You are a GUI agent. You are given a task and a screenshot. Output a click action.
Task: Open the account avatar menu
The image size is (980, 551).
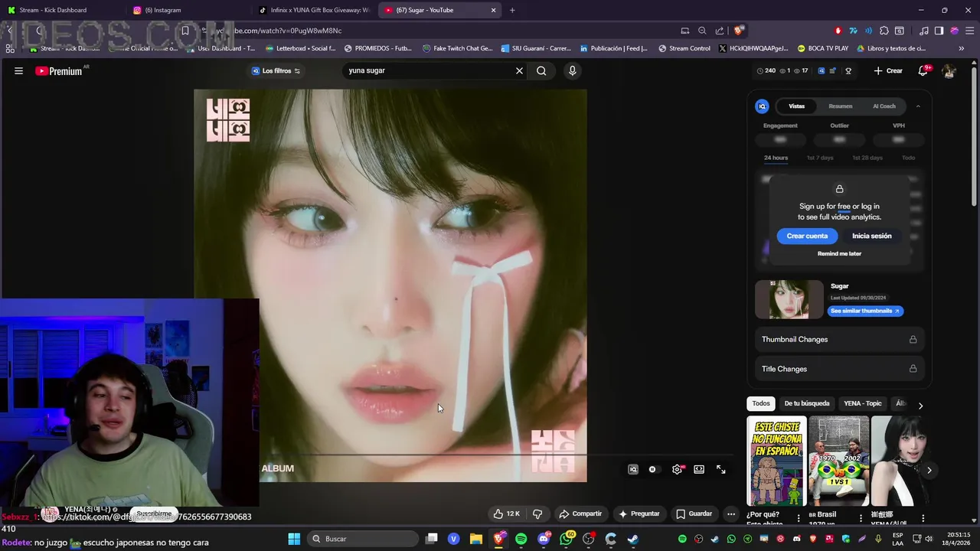point(949,70)
